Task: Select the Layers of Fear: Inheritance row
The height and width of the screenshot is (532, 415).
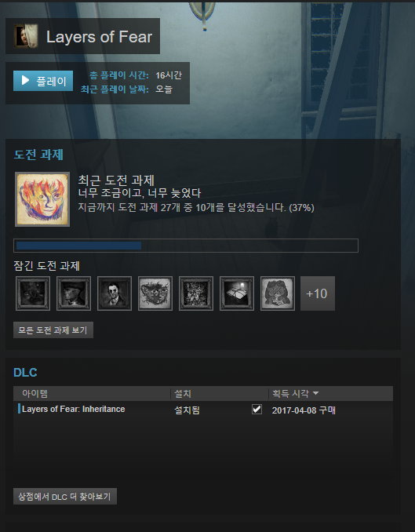Action: [203, 410]
